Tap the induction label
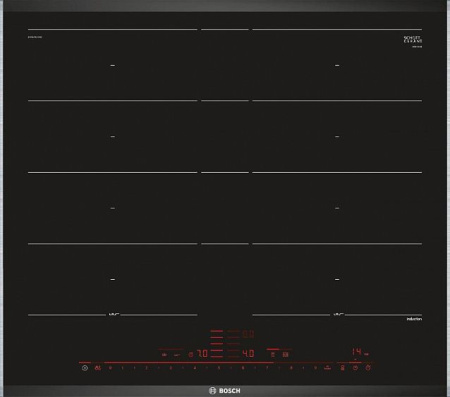 click(414, 319)
